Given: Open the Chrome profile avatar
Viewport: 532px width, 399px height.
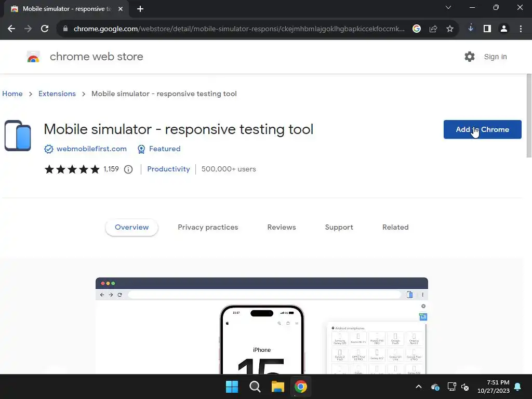Looking at the screenshot, I should (x=504, y=29).
